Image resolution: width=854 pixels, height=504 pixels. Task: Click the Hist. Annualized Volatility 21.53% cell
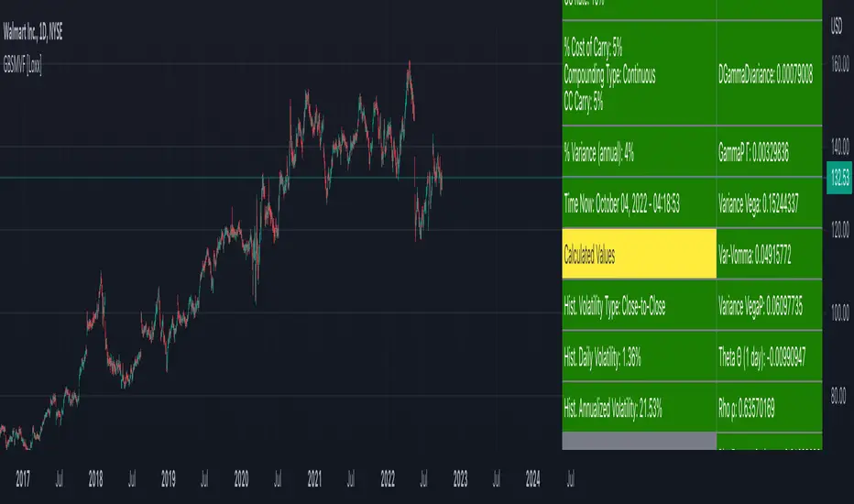click(x=638, y=409)
